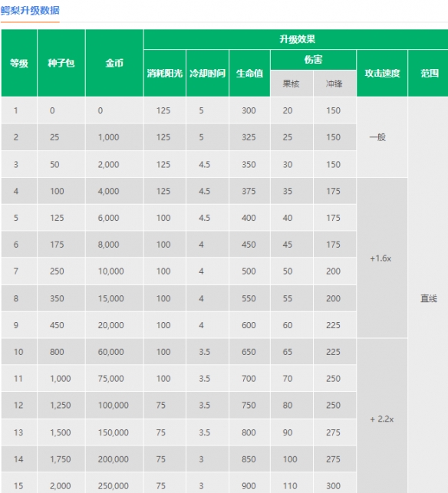
Task: Click the 鳄梨升级数据 section heading
Action: [30, 11]
